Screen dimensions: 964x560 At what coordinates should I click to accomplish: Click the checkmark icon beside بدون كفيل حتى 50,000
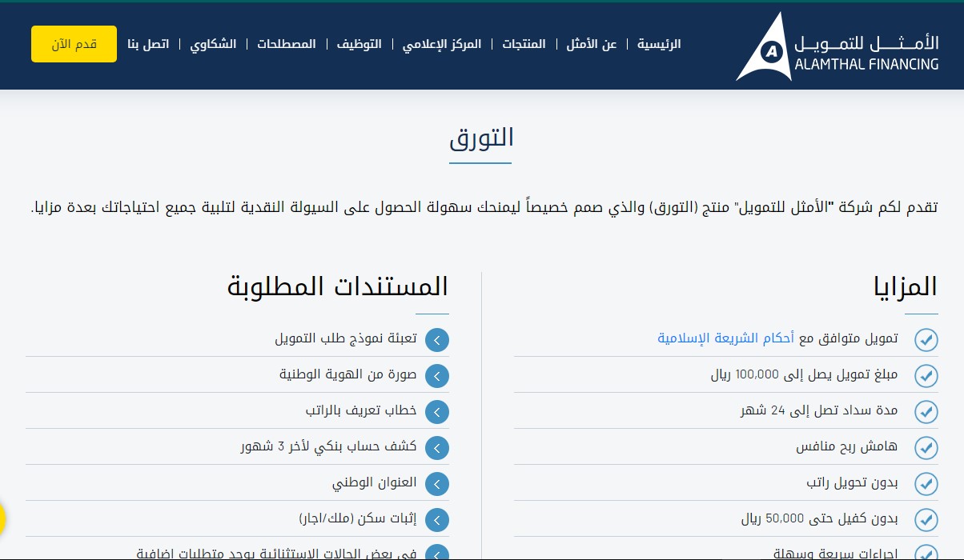click(926, 519)
